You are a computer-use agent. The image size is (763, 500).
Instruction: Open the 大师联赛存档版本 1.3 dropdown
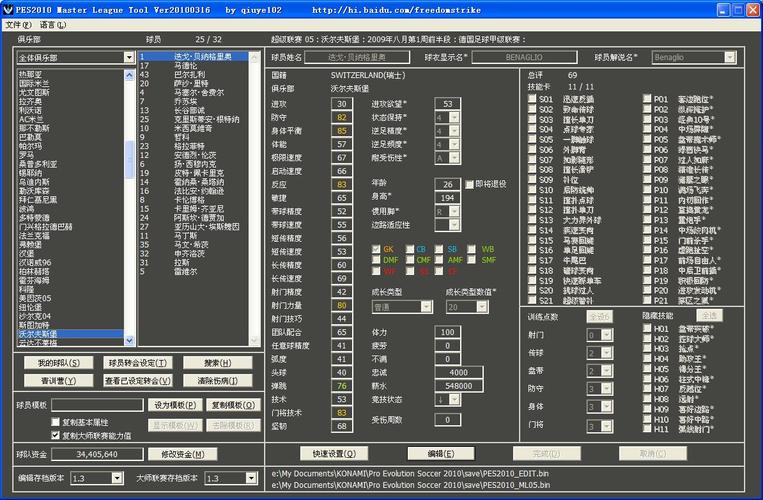tap(251, 478)
